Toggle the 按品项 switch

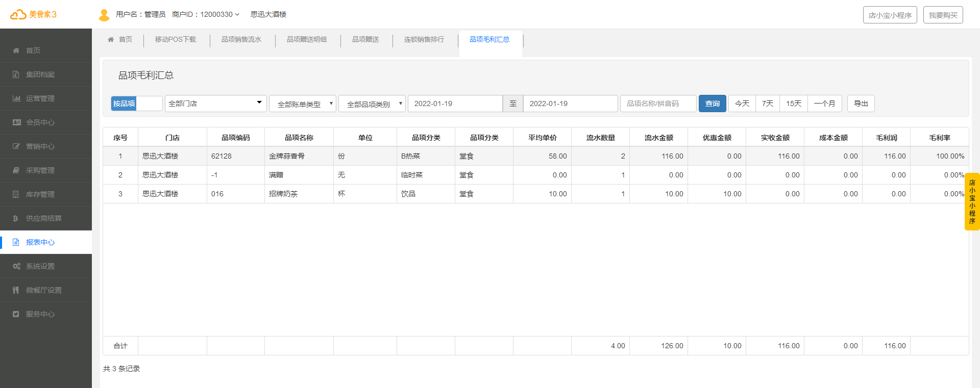click(x=137, y=104)
